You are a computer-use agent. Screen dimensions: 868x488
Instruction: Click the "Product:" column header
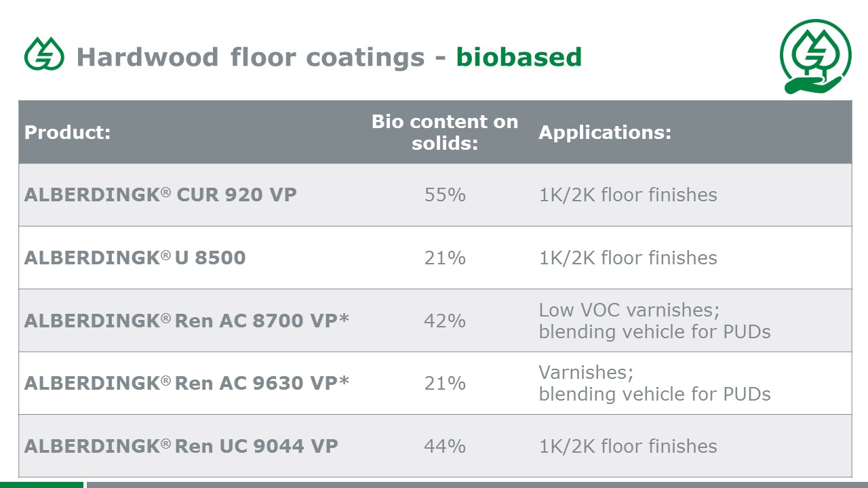coord(67,132)
